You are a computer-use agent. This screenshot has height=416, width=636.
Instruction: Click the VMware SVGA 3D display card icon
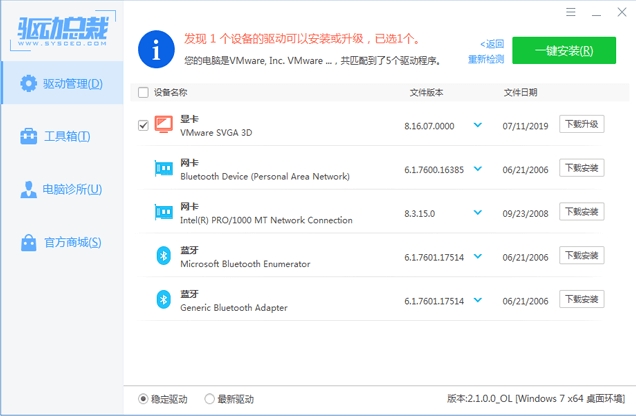(x=164, y=125)
